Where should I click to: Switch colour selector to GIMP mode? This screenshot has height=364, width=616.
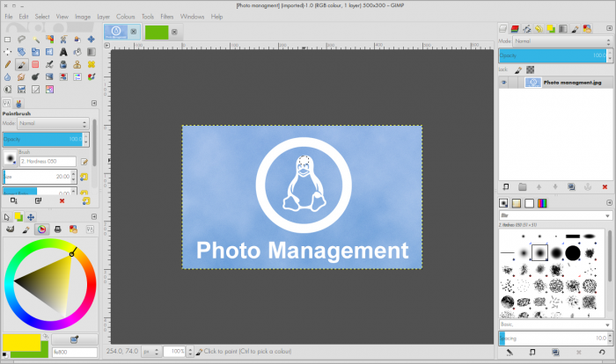pyautogui.click(x=11, y=229)
